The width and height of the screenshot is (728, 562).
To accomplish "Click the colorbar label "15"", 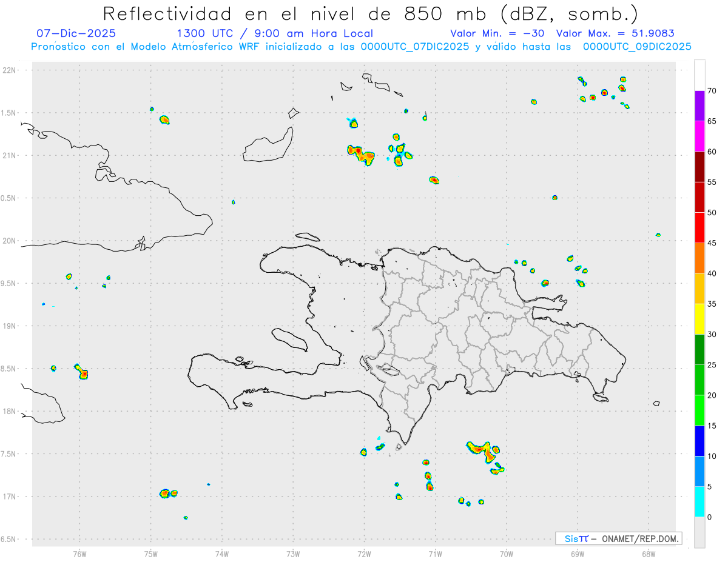I will [712, 426].
